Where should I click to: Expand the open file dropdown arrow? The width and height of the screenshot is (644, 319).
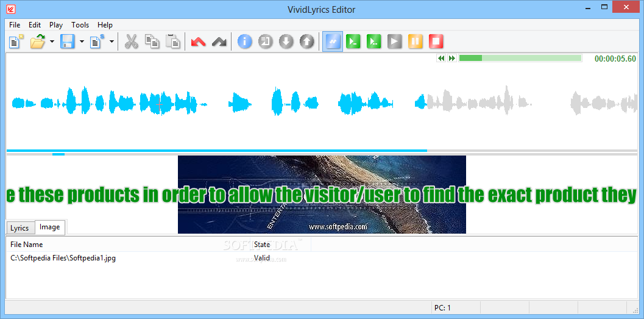point(52,41)
